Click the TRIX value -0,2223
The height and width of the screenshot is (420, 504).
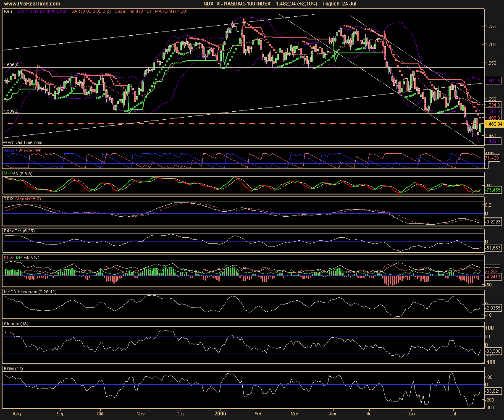493,222
